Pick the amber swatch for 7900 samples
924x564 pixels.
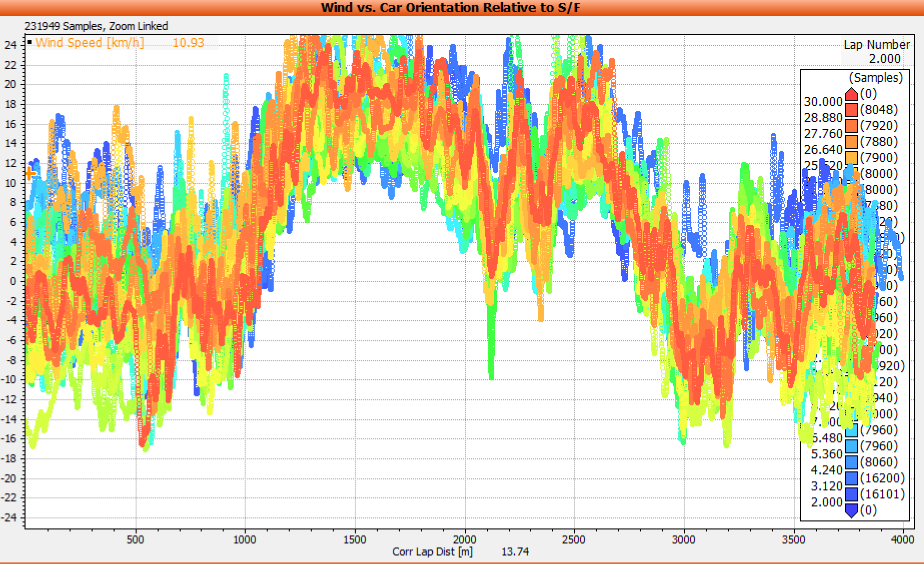click(x=851, y=158)
